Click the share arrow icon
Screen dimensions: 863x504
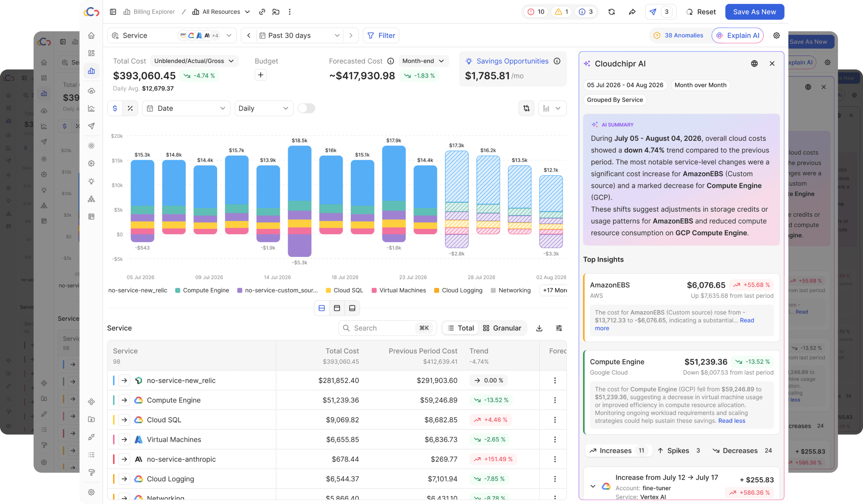[x=632, y=12]
